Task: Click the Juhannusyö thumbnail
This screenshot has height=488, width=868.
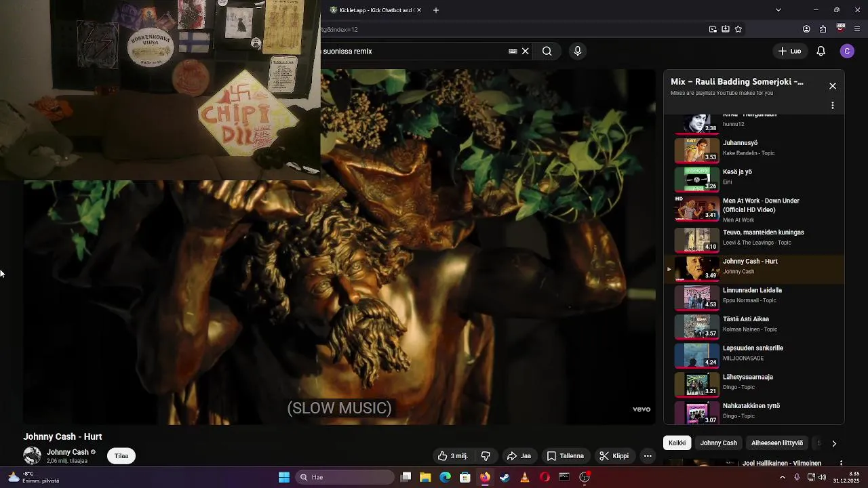Action: pos(696,150)
